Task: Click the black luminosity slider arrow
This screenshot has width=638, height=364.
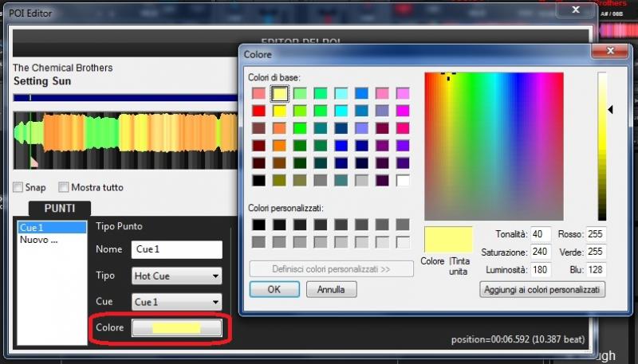Action: [x=610, y=109]
